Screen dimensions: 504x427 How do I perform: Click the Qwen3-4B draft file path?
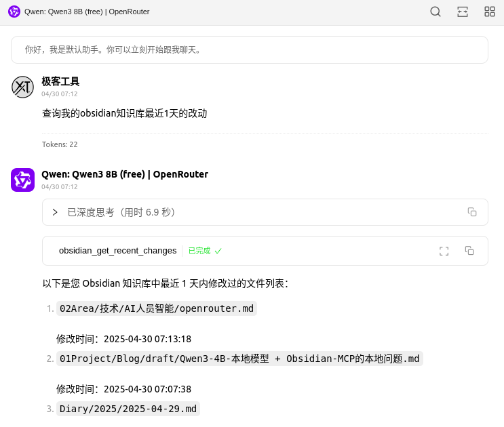[239, 359]
